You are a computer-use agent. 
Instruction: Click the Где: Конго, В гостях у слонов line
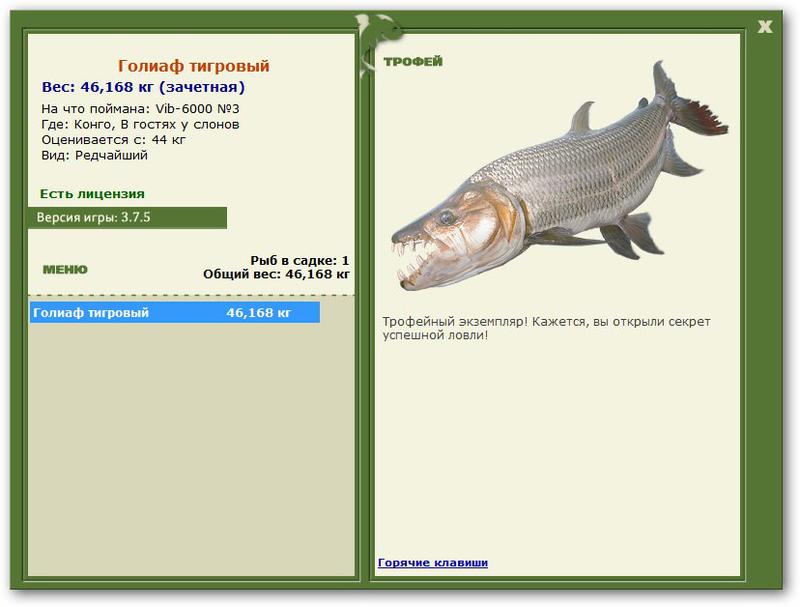[x=140, y=124]
